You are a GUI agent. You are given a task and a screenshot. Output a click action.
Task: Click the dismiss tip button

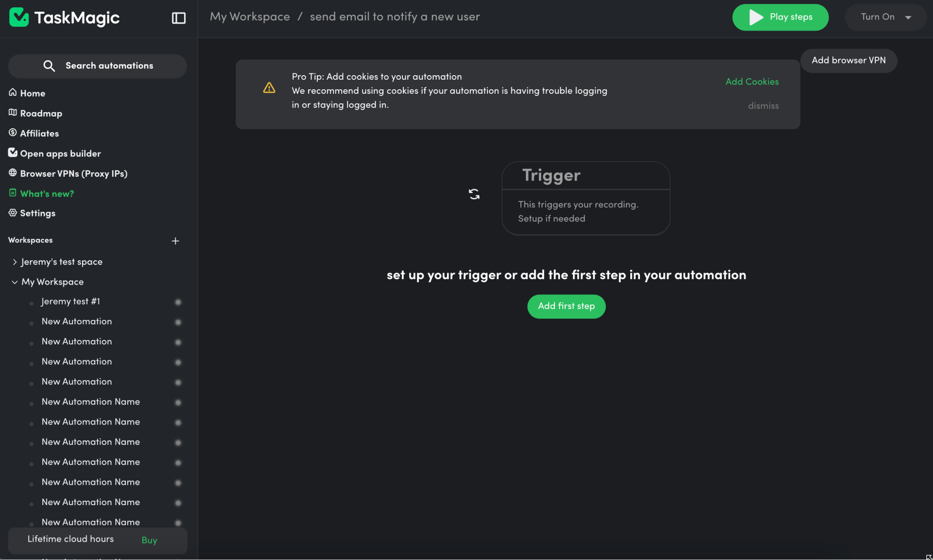[763, 106]
